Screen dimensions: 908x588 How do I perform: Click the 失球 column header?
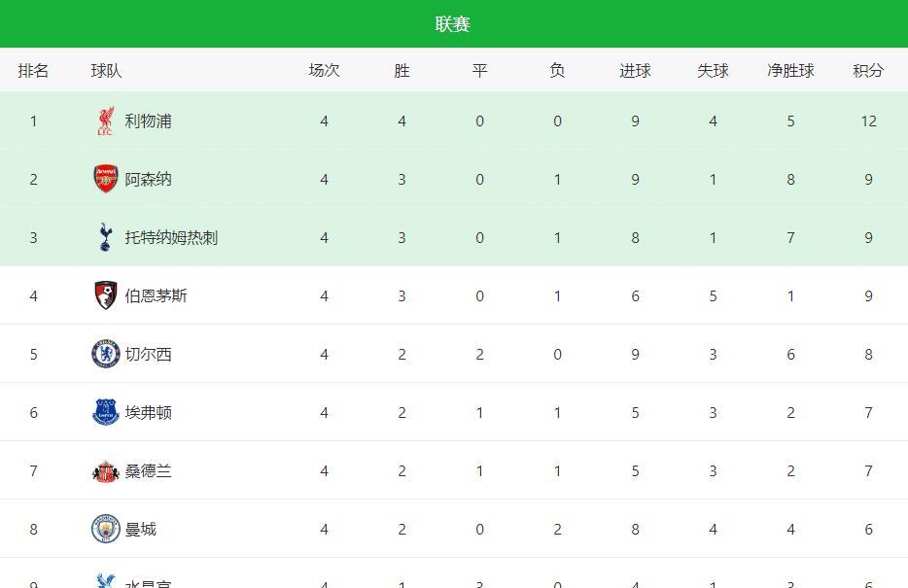(x=713, y=70)
